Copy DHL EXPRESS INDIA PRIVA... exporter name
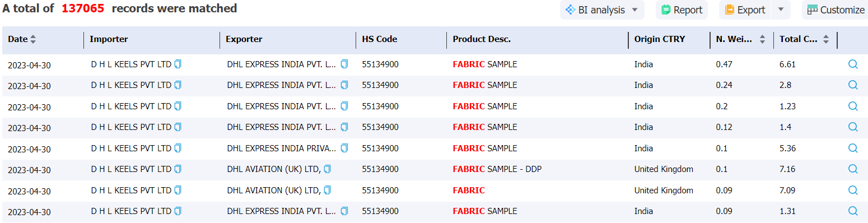 pyautogui.click(x=344, y=148)
